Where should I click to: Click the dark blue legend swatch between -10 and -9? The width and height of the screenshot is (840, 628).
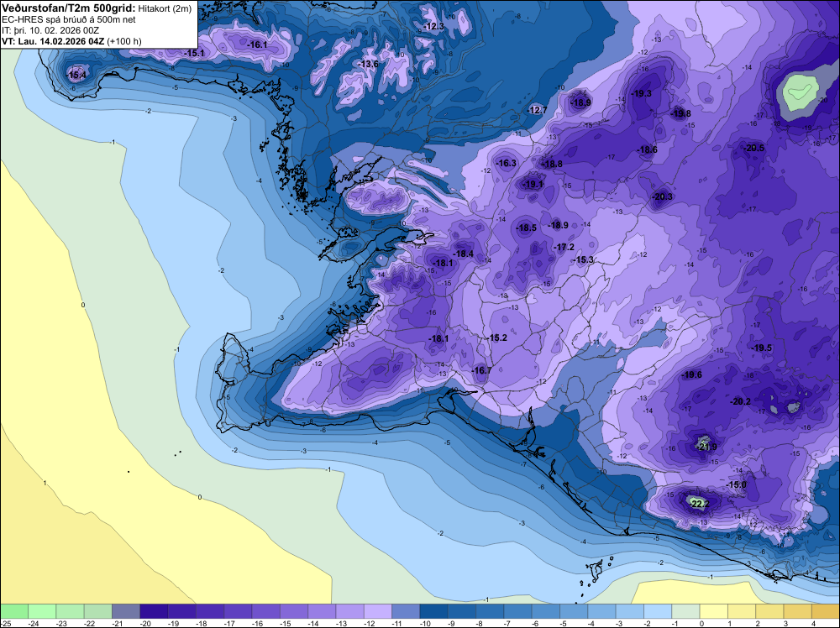434,611
